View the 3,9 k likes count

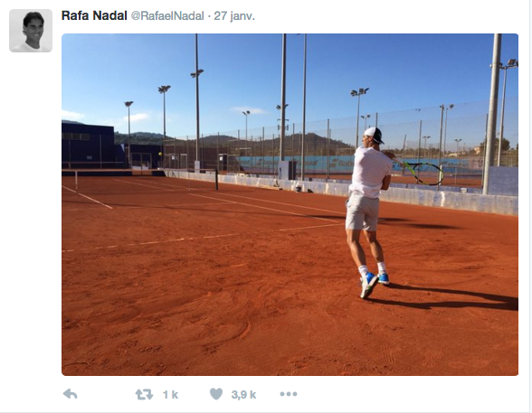click(243, 395)
